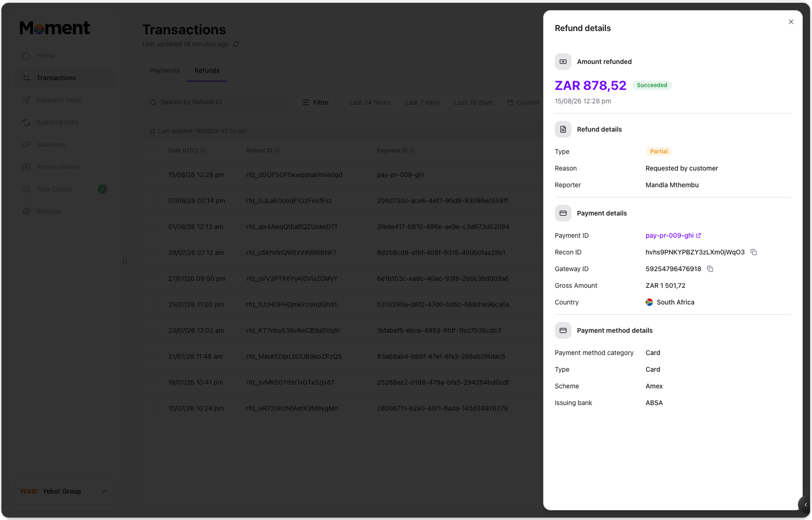
Task: Sort by Date (UTC) column
Action: pos(187,151)
